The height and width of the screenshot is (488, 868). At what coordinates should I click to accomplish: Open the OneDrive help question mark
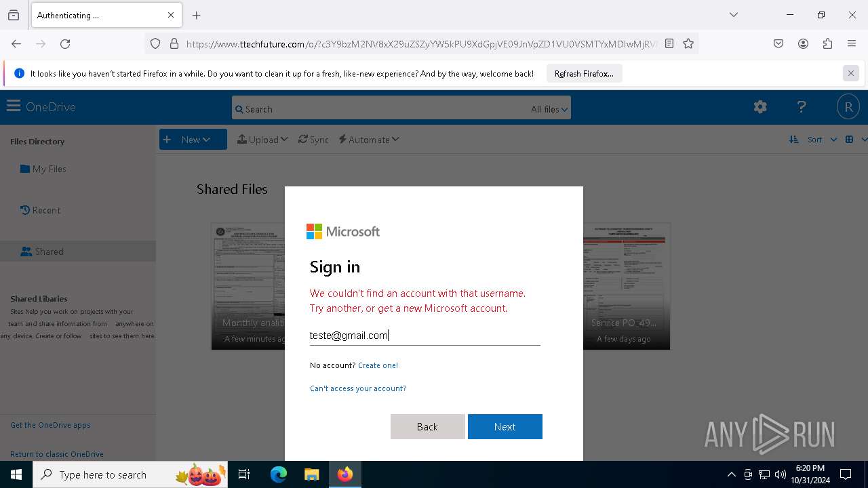(x=801, y=106)
